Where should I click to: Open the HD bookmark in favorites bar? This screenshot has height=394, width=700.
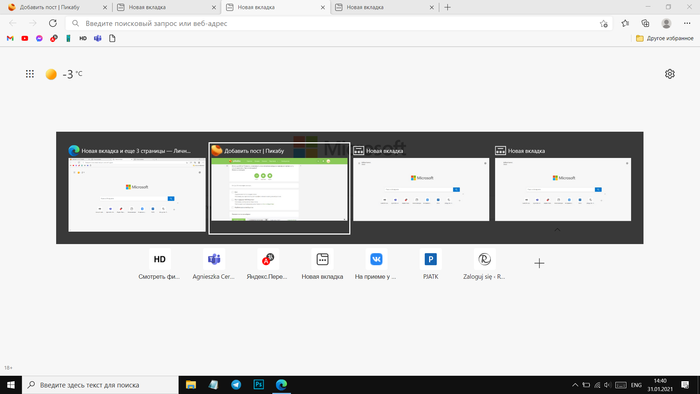pos(83,38)
